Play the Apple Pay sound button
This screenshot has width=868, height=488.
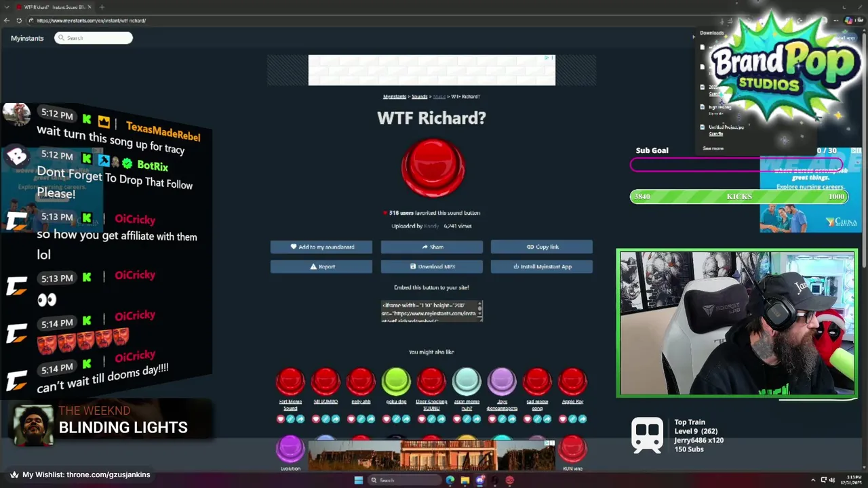tap(572, 382)
